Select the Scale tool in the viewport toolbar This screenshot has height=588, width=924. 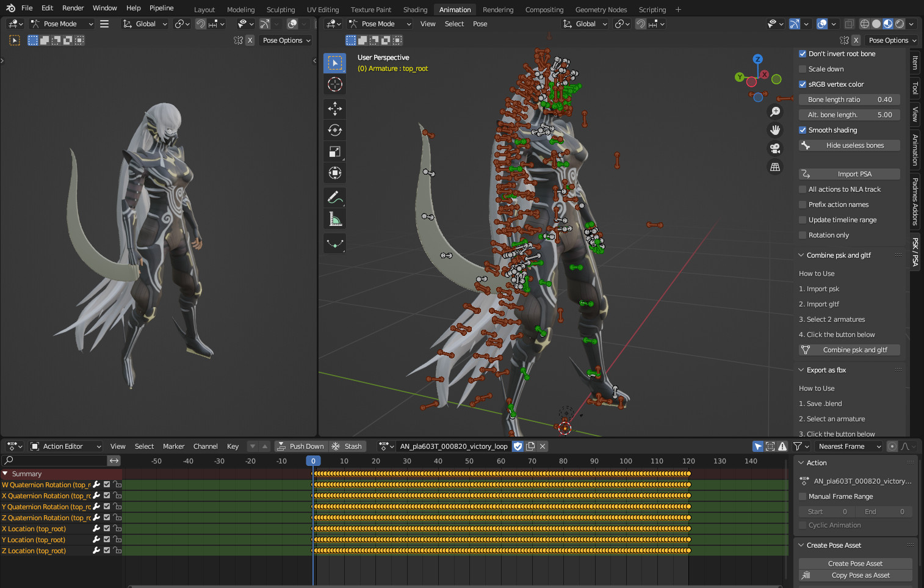tap(334, 151)
